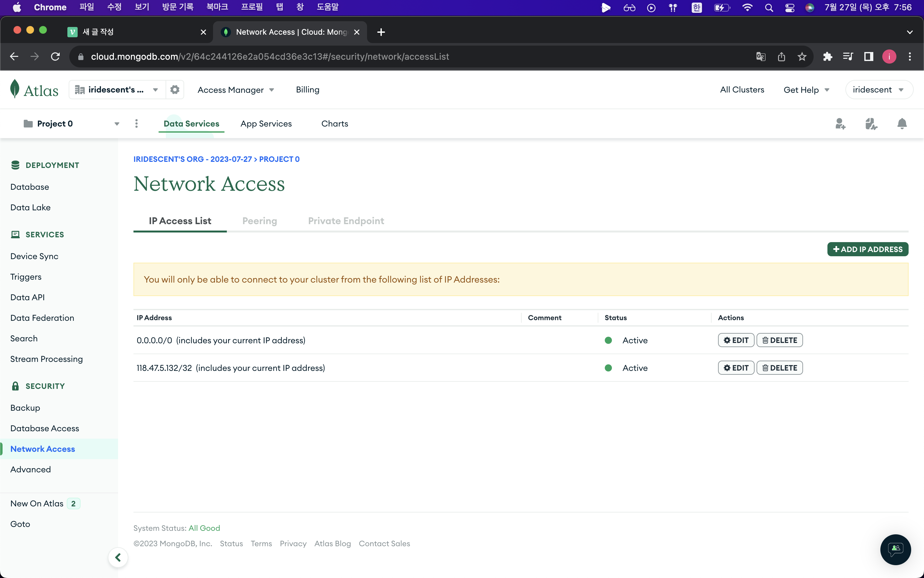Open the iridescent user account dropdown
This screenshot has height=578, width=924.
pyautogui.click(x=879, y=90)
